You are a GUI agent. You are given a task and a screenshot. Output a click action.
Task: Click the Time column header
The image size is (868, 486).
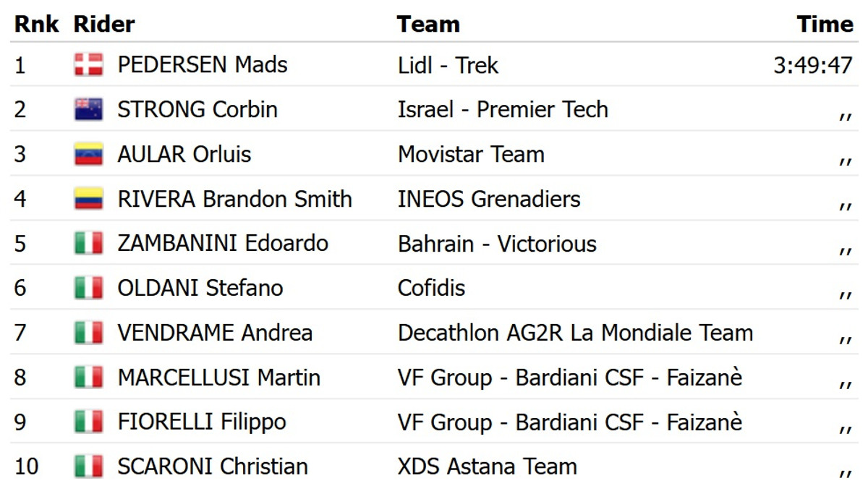[825, 24]
